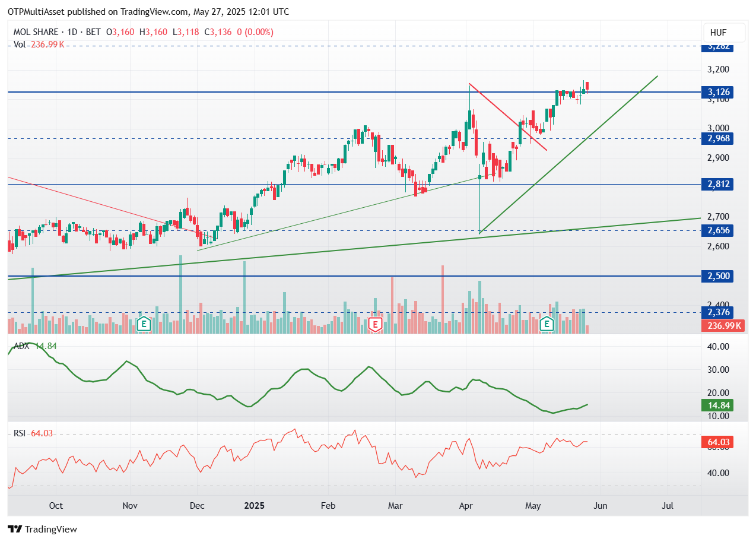Click the 2,376 price level label
The width and height of the screenshot is (756, 542).
719,312
